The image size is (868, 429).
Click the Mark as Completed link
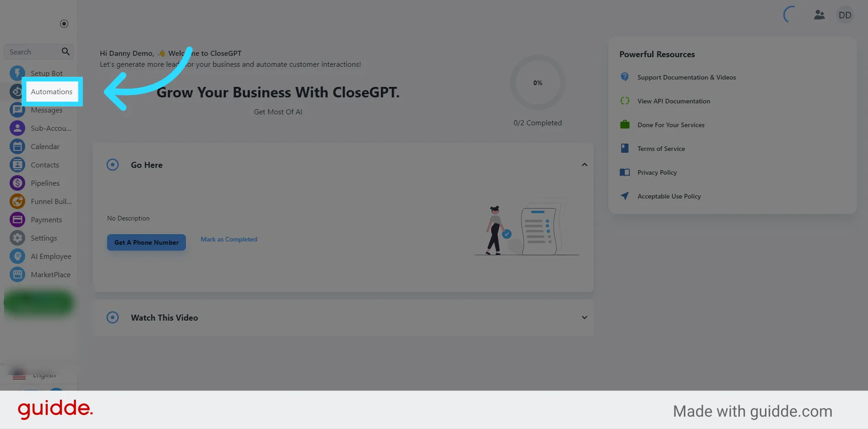coord(229,239)
